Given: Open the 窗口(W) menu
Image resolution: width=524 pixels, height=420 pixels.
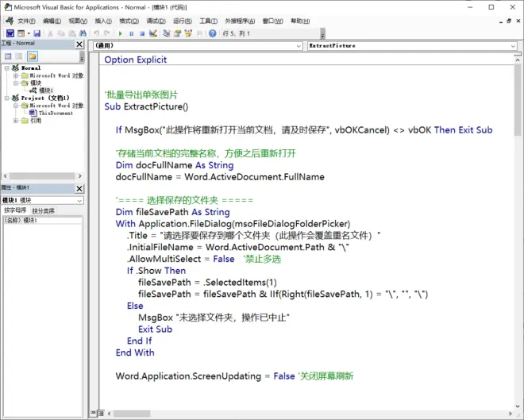Looking at the screenshot, I should pos(272,21).
